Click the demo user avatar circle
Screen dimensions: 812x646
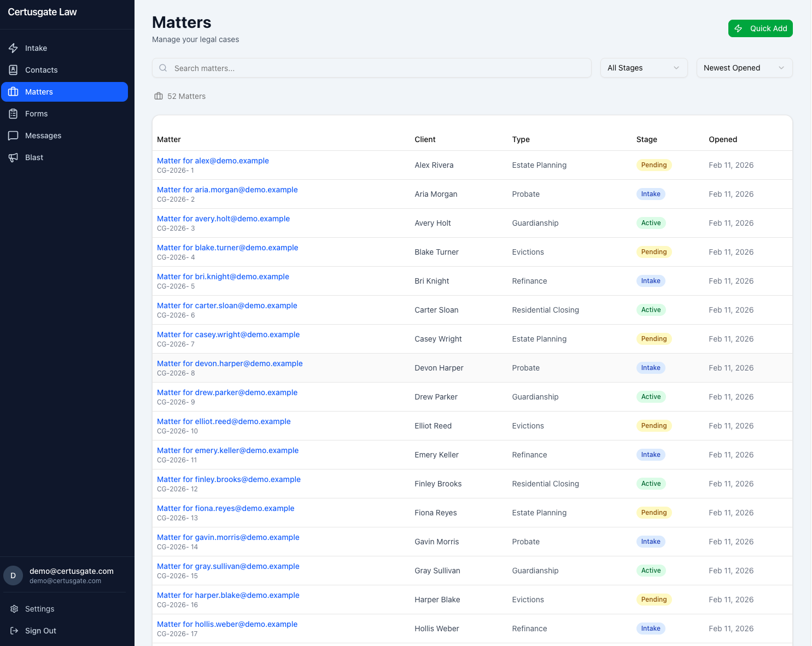[13, 575]
